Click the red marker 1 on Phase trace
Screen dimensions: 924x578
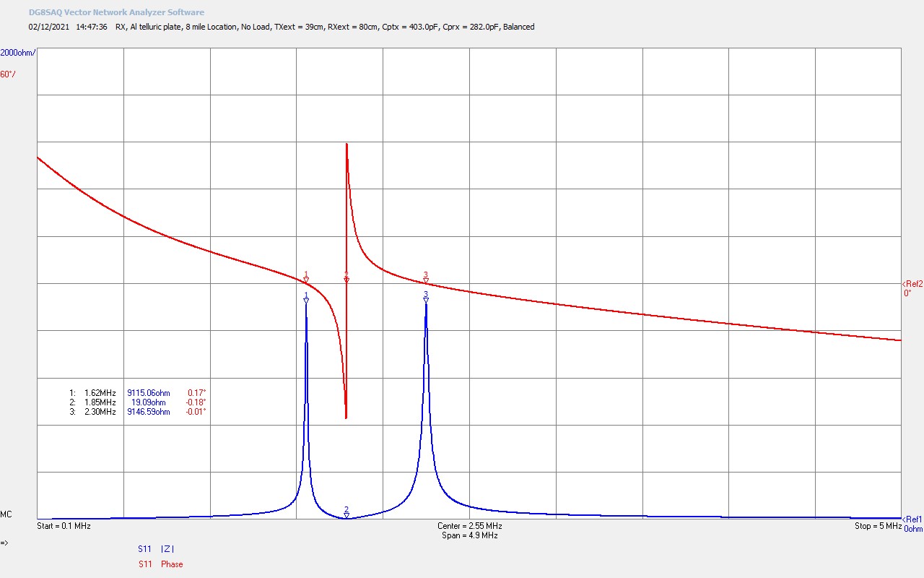coord(306,277)
